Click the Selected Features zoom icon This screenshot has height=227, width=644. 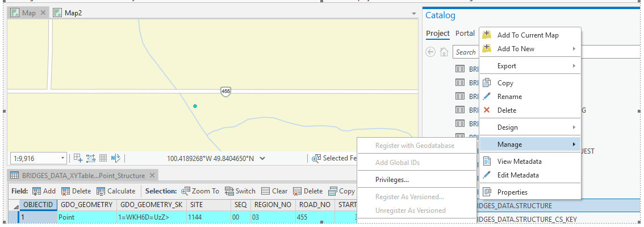[x=316, y=158]
